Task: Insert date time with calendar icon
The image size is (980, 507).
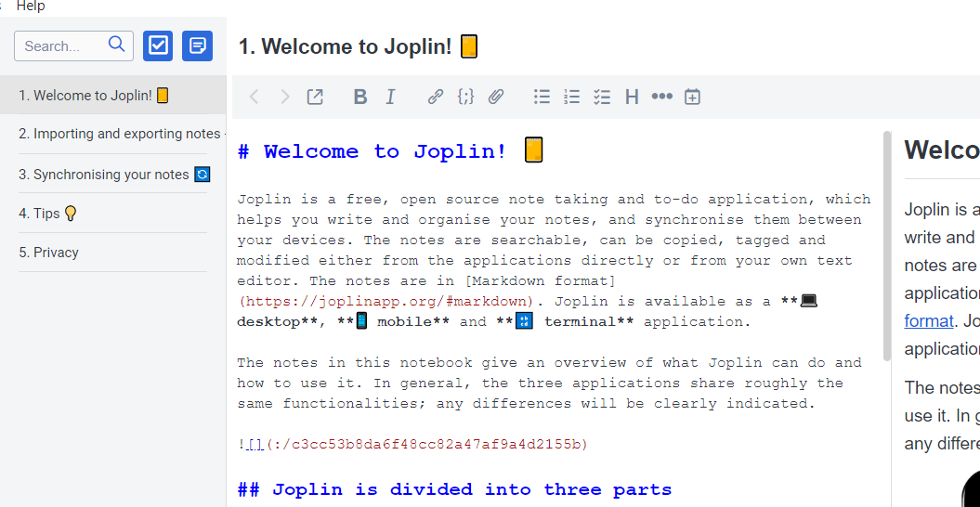Action: click(x=692, y=97)
